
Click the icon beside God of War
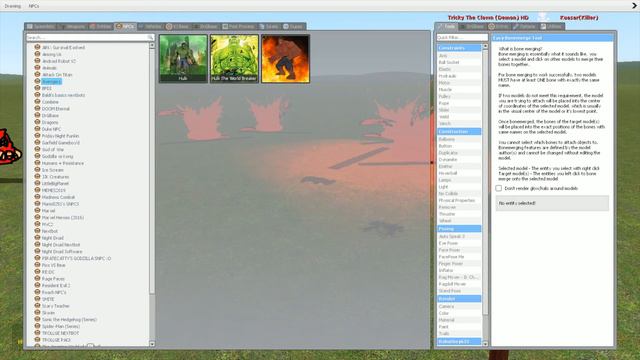[x=38, y=149]
